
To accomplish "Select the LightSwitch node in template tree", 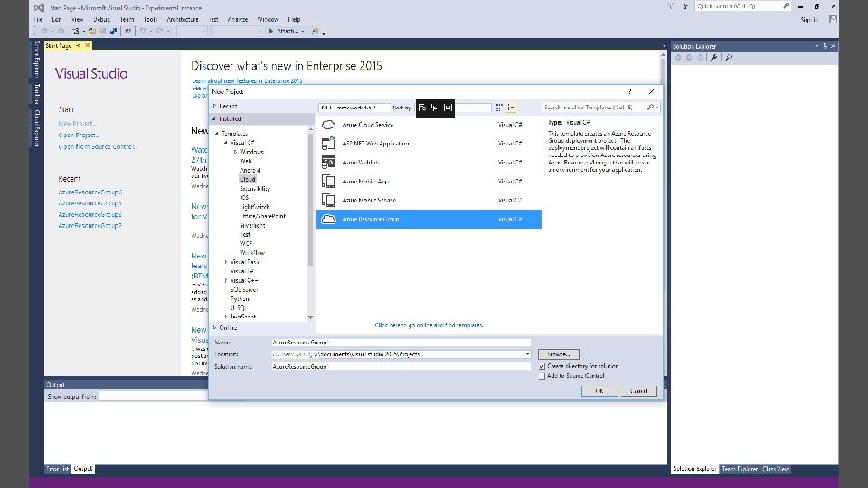I will click(x=255, y=207).
